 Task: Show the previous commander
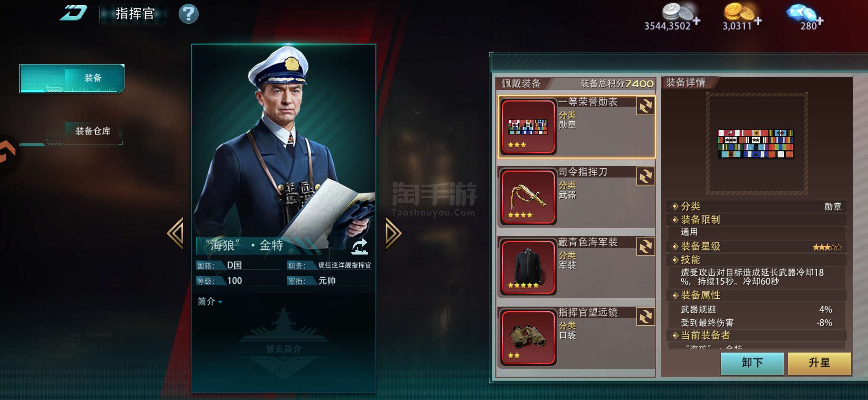175,233
